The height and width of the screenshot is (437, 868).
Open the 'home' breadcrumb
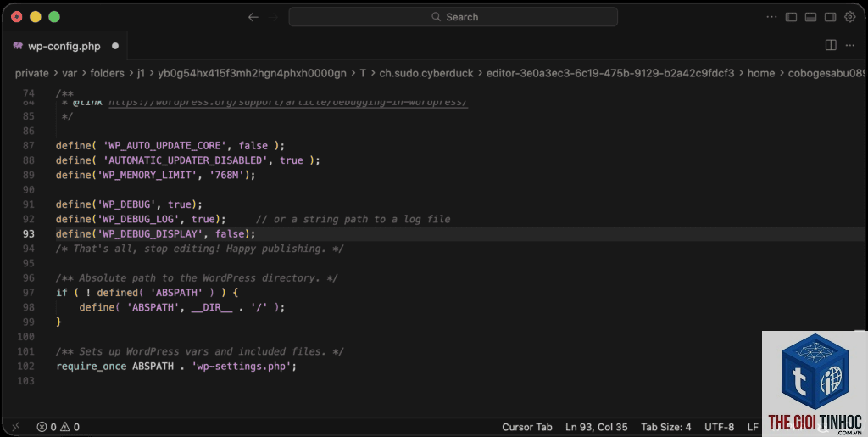coord(760,73)
